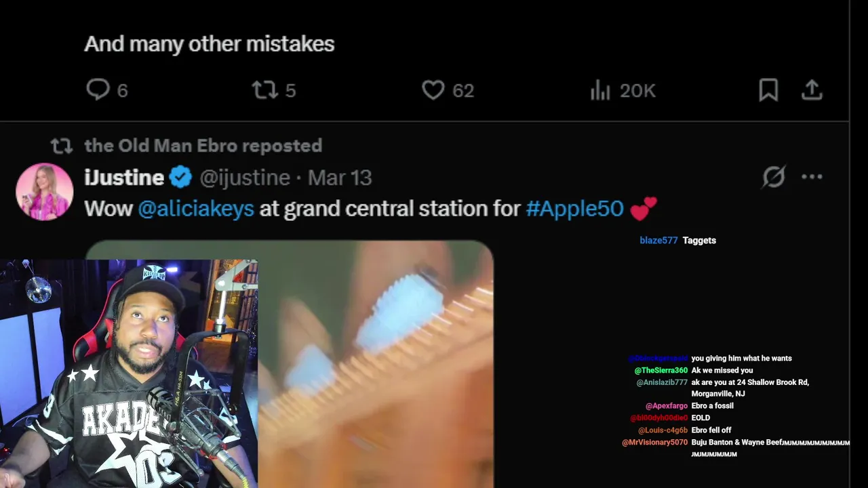Image resolution: width=868 pixels, height=488 pixels.
Task: Click the @TheSierra360 chat username
Action: (x=661, y=370)
